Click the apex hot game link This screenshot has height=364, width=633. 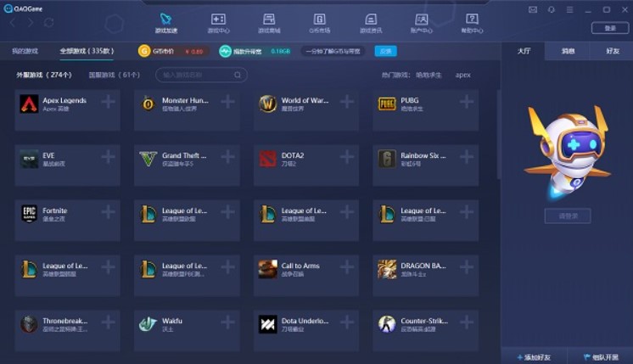point(462,75)
